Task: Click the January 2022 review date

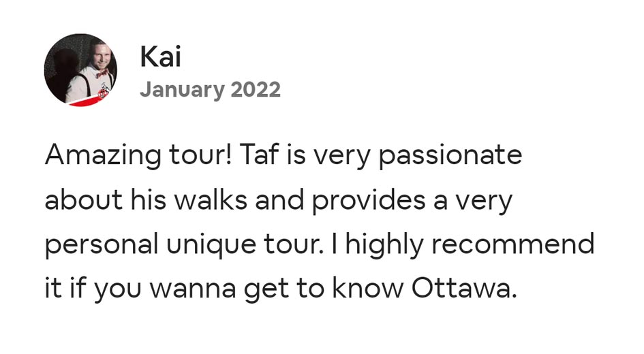Action: click(x=210, y=89)
